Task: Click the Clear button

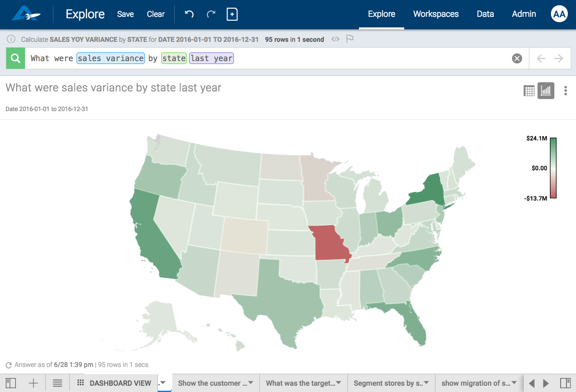Action: tap(155, 14)
